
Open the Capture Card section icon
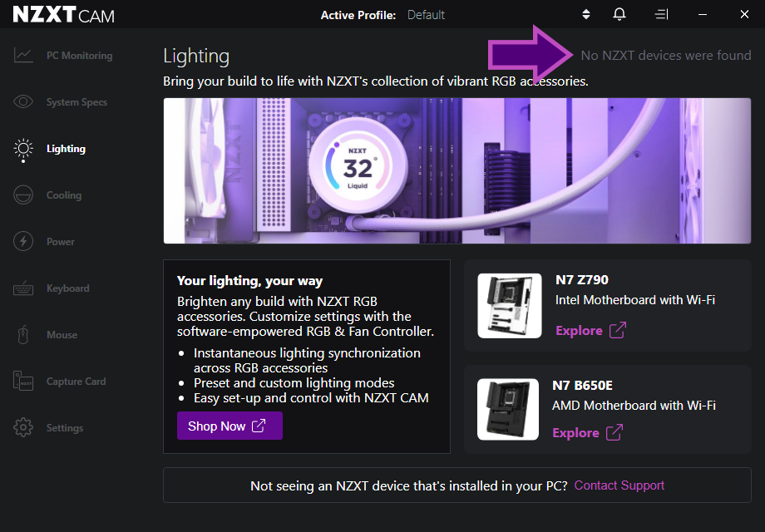23,381
